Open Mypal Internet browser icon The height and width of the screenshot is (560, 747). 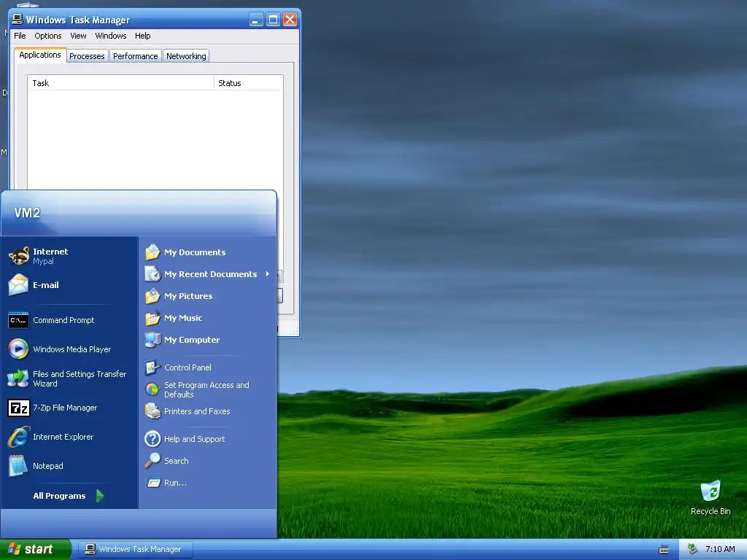18,256
